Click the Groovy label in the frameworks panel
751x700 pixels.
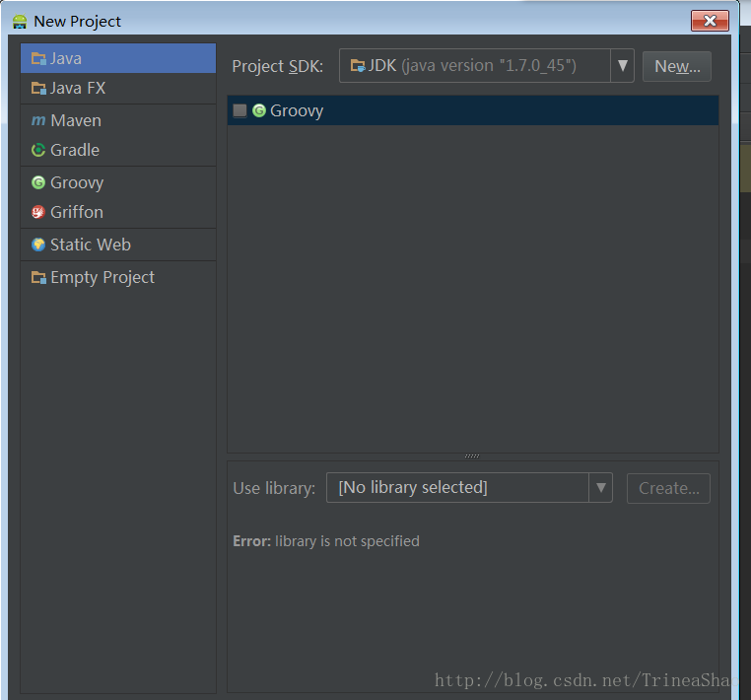[297, 110]
